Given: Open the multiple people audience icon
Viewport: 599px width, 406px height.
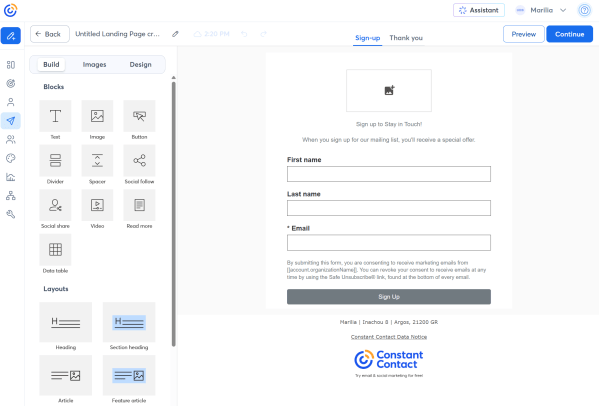Looking at the screenshot, I should pyautogui.click(x=11, y=139).
